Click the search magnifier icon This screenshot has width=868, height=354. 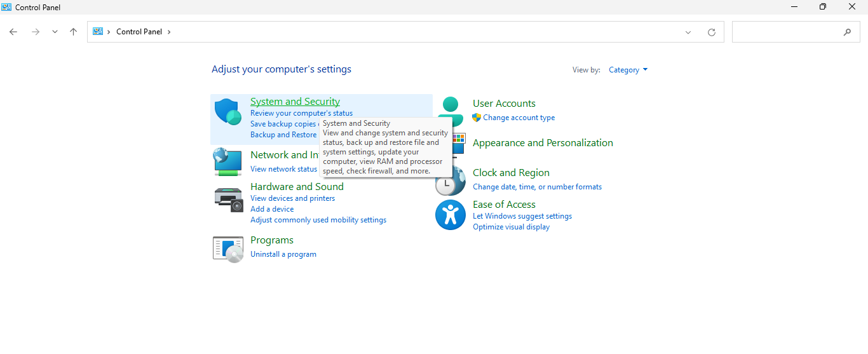[x=847, y=32]
